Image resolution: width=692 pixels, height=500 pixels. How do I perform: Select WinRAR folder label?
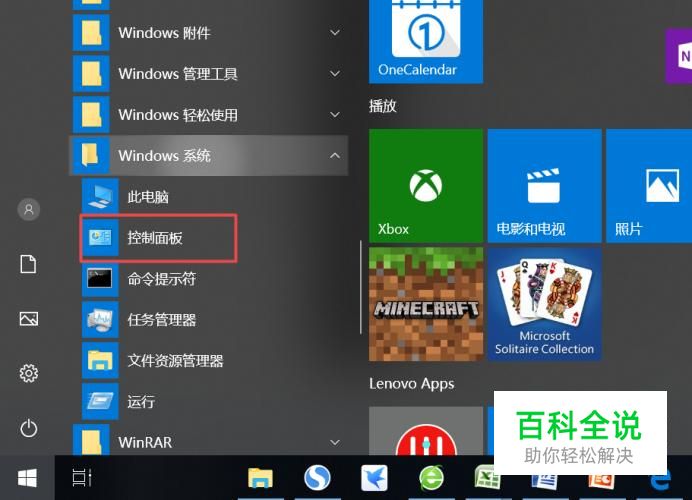tap(145, 442)
